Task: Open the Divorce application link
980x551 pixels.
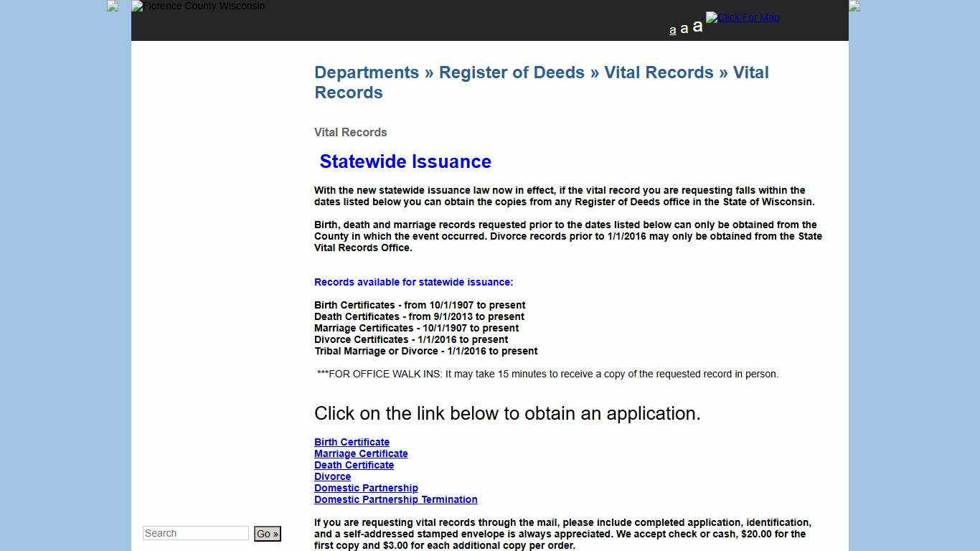Action: [332, 476]
